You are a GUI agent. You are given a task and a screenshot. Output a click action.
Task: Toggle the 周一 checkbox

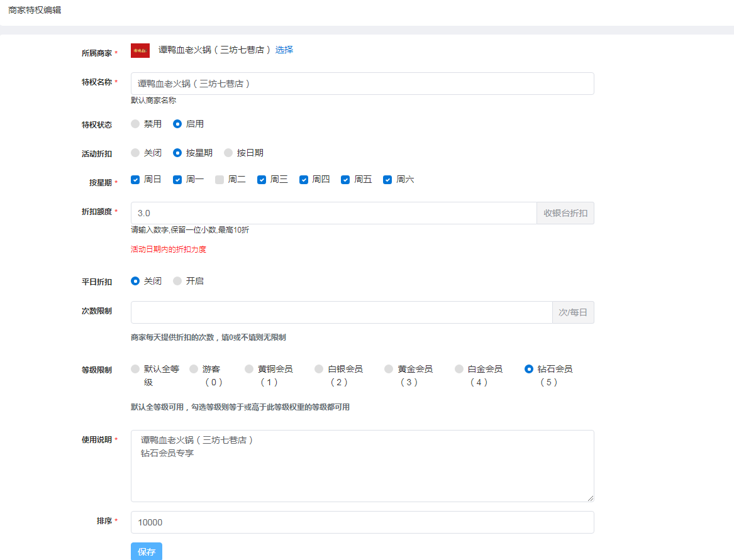(177, 180)
